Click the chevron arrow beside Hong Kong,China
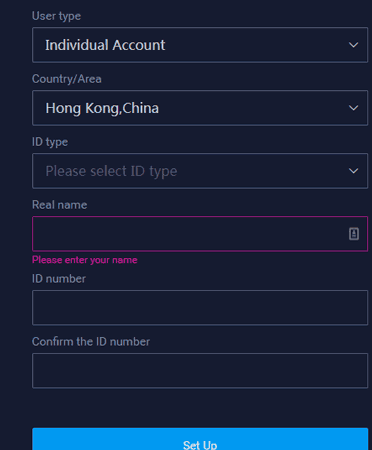The height and width of the screenshot is (450, 372). [x=353, y=108]
